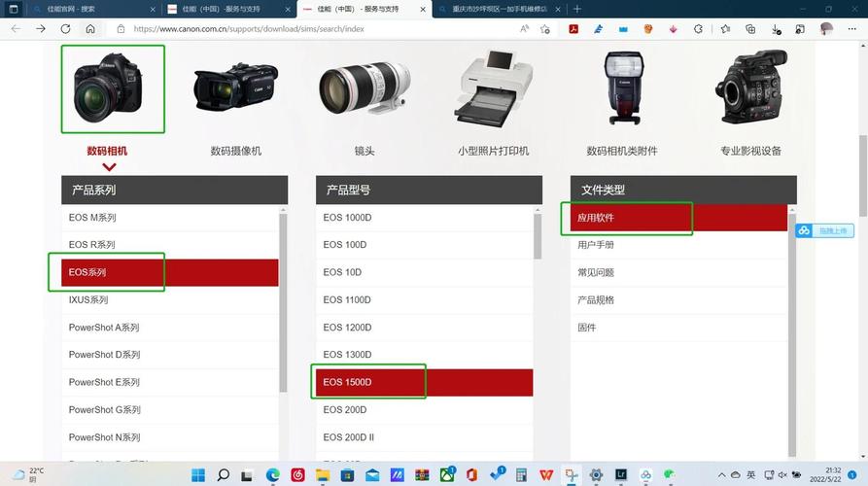Switch to the 佳能官网 - 搜索 tab
Image resolution: width=868 pixels, height=486 pixels.
(x=93, y=10)
